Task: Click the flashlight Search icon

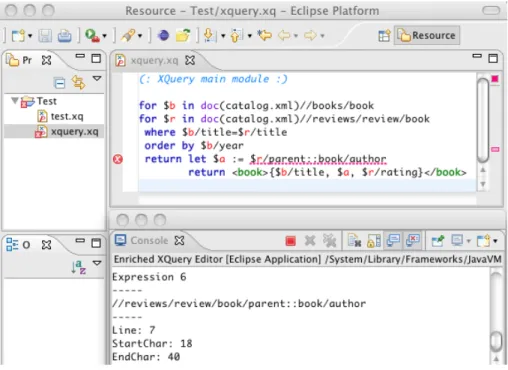Action: point(128,35)
